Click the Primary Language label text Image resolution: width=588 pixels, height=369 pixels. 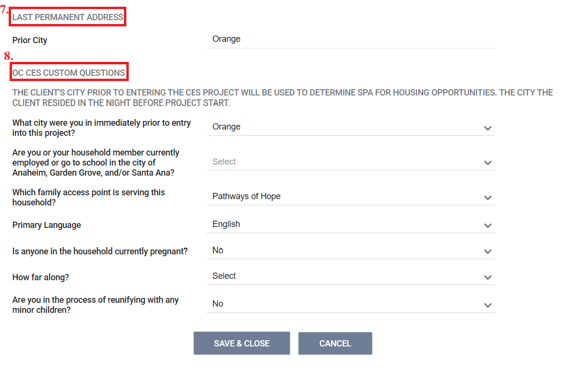47,225
